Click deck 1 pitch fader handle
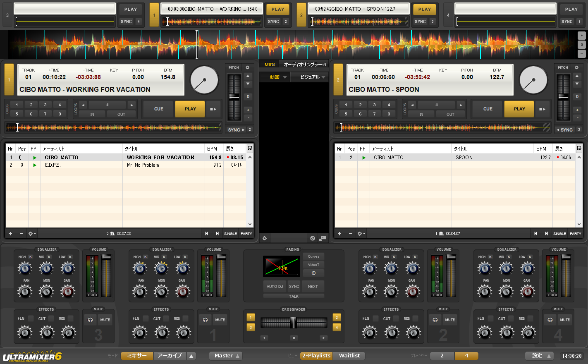The image size is (588, 364). [x=234, y=97]
